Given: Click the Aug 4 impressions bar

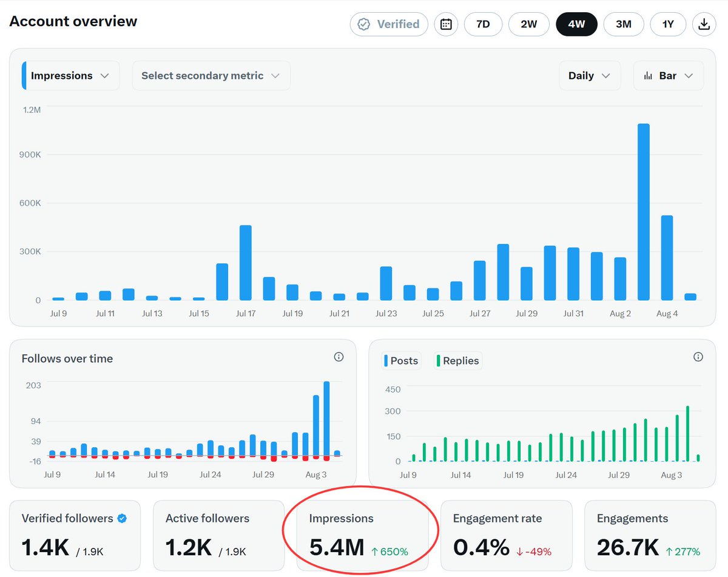Looking at the screenshot, I should click(667, 258).
